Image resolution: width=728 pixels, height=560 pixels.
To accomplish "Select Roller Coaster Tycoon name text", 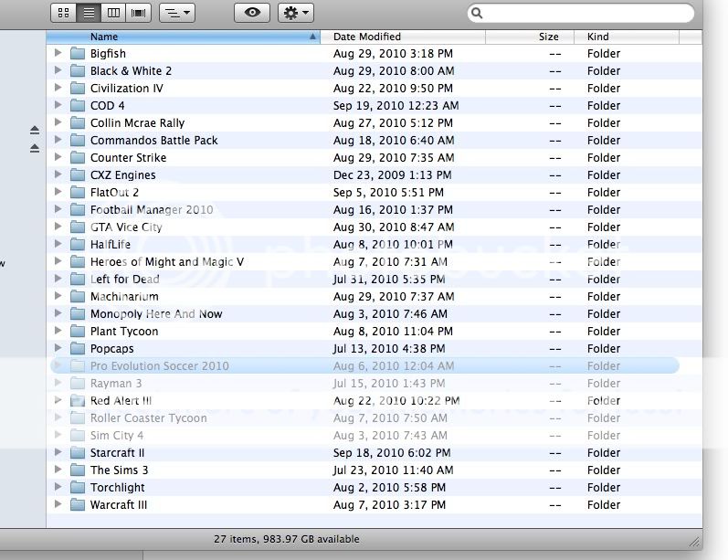I will [x=149, y=417].
